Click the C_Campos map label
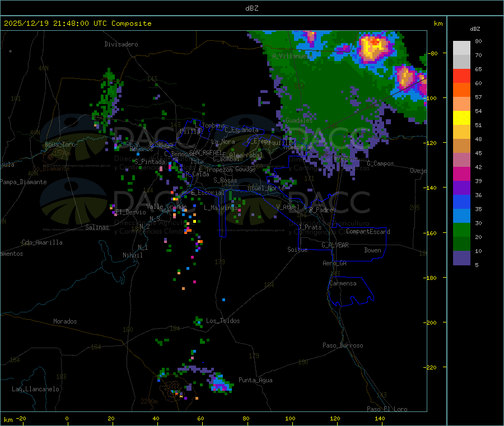The width and height of the screenshot is (504, 426). pyautogui.click(x=380, y=163)
